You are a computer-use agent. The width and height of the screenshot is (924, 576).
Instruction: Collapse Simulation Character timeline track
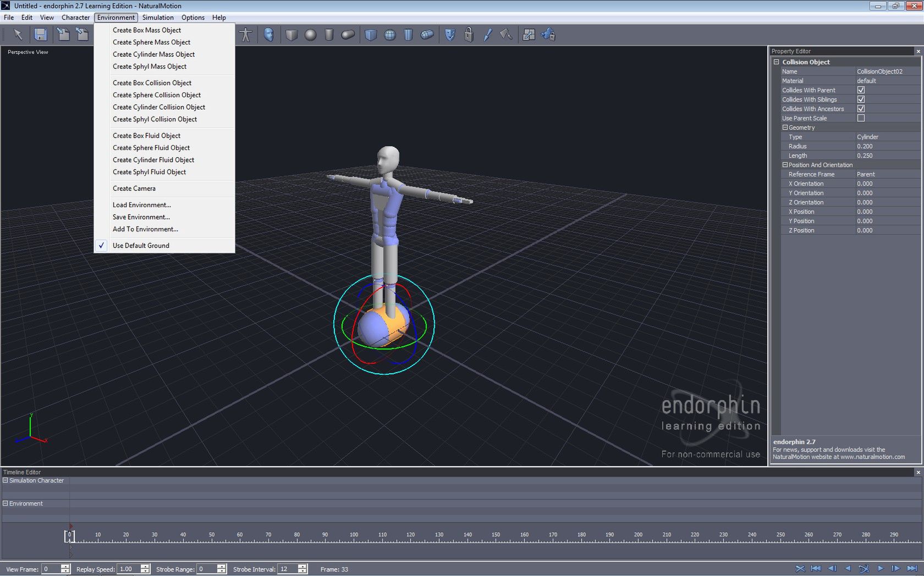pyautogui.click(x=5, y=480)
